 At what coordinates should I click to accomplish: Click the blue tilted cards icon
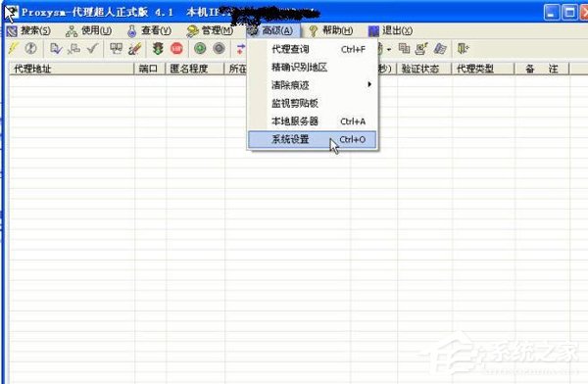tap(440, 49)
